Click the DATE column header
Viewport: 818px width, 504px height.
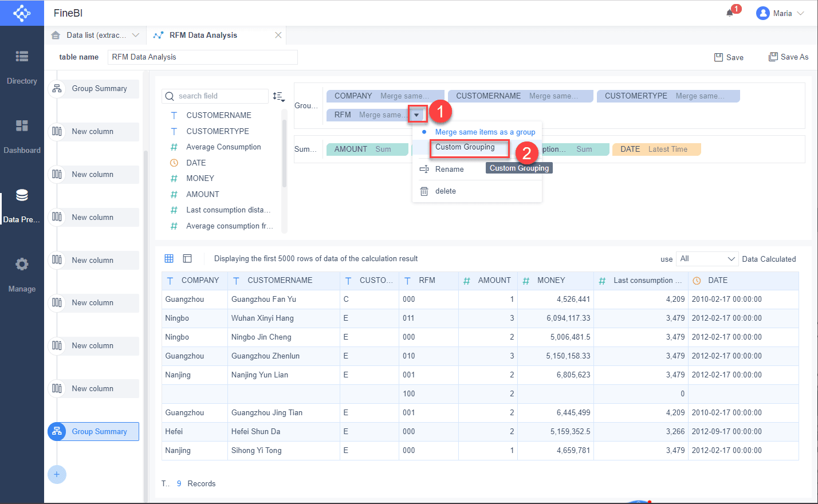point(744,281)
